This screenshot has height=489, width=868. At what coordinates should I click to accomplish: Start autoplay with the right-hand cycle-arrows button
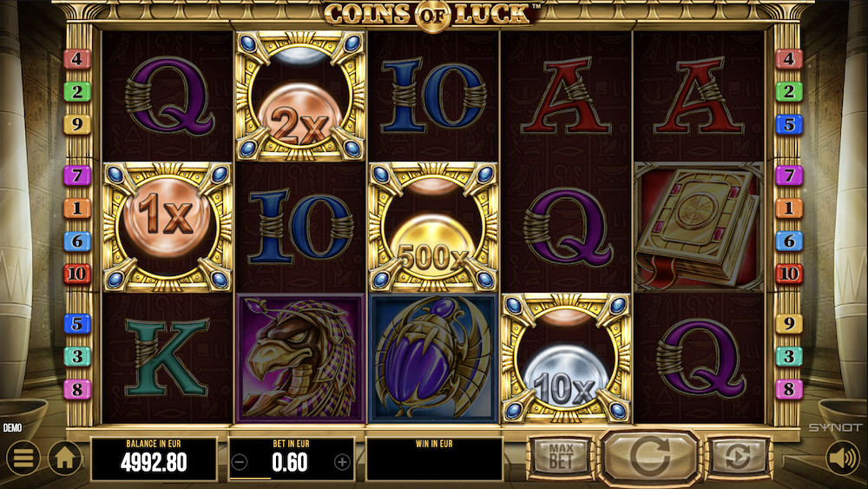click(738, 457)
